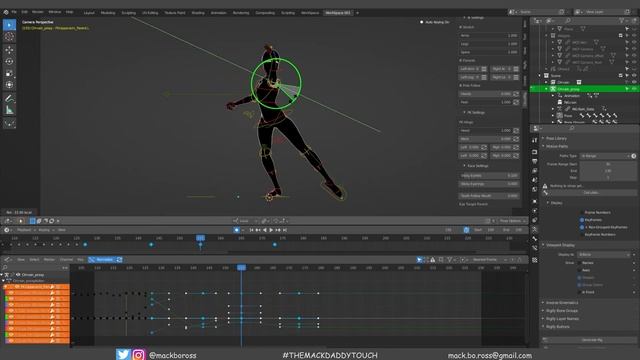
Task: Open Bone properties tab
Action: (x=535, y=239)
